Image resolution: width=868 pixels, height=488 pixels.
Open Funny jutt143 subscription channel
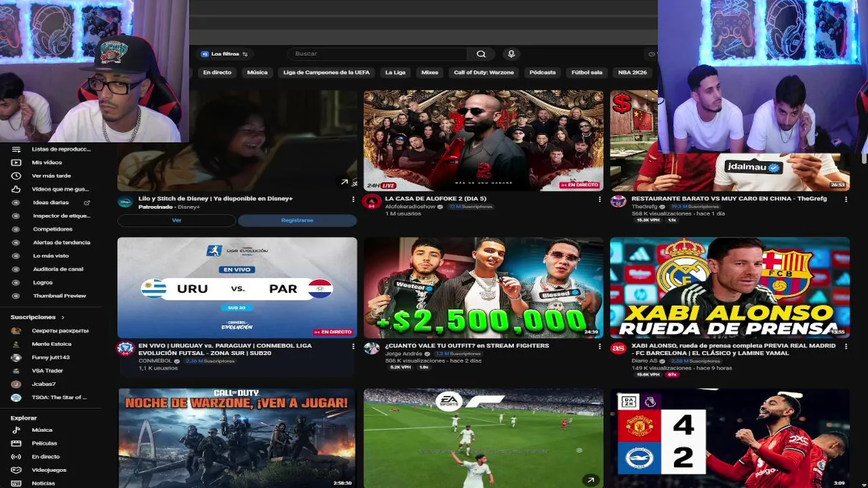[51, 357]
